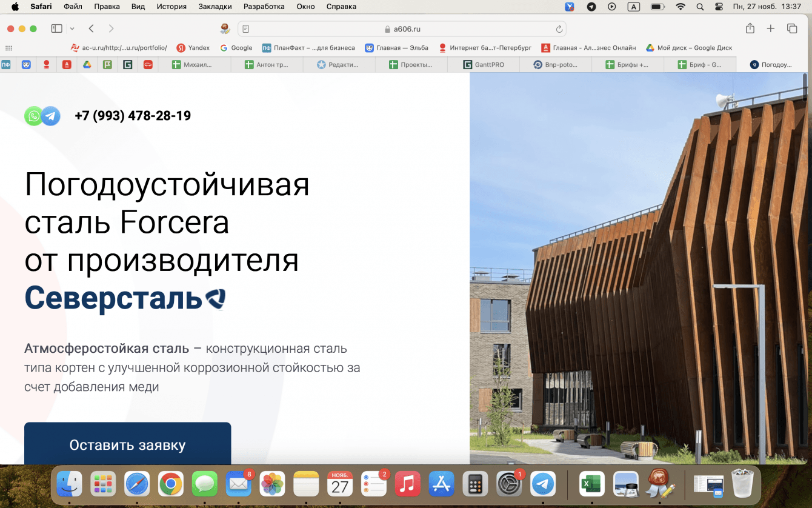The width and height of the screenshot is (812, 508).
Task: Switch to the GanttPRO tab
Action: pos(483,65)
